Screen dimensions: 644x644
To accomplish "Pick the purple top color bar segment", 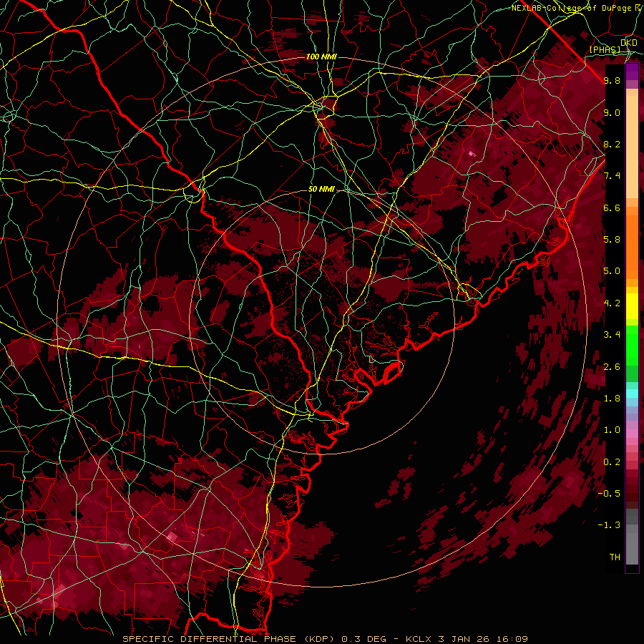I will [x=632, y=72].
